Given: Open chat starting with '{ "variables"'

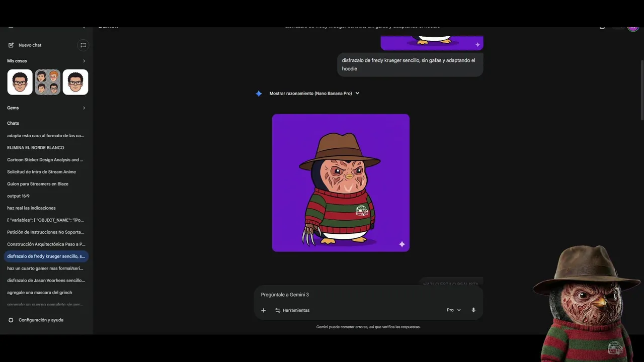Looking at the screenshot, I should pyautogui.click(x=46, y=220).
